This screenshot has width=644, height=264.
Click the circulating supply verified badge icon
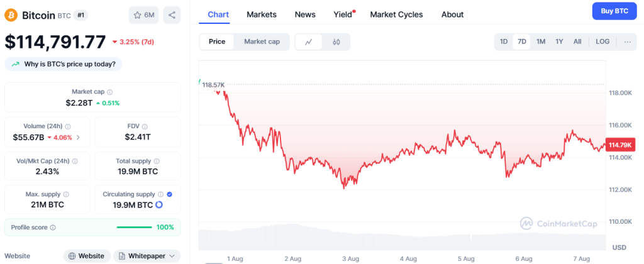click(170, 194)
